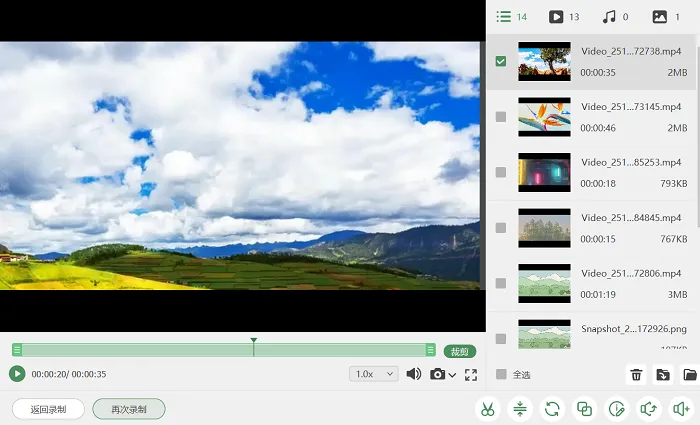
Task: Open the scissors video cutter tool
Action: pos(488,409)
